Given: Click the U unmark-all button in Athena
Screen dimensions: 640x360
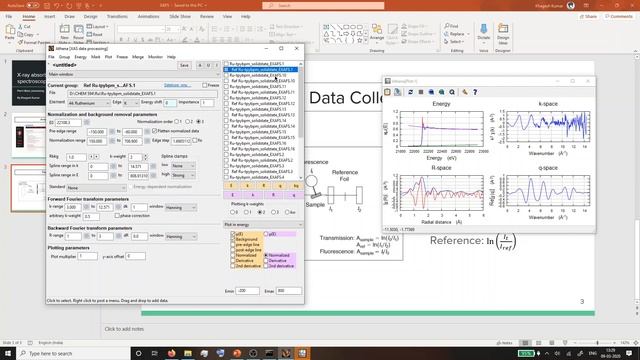Looking at the screenshot, I should [x=208, y=65].
